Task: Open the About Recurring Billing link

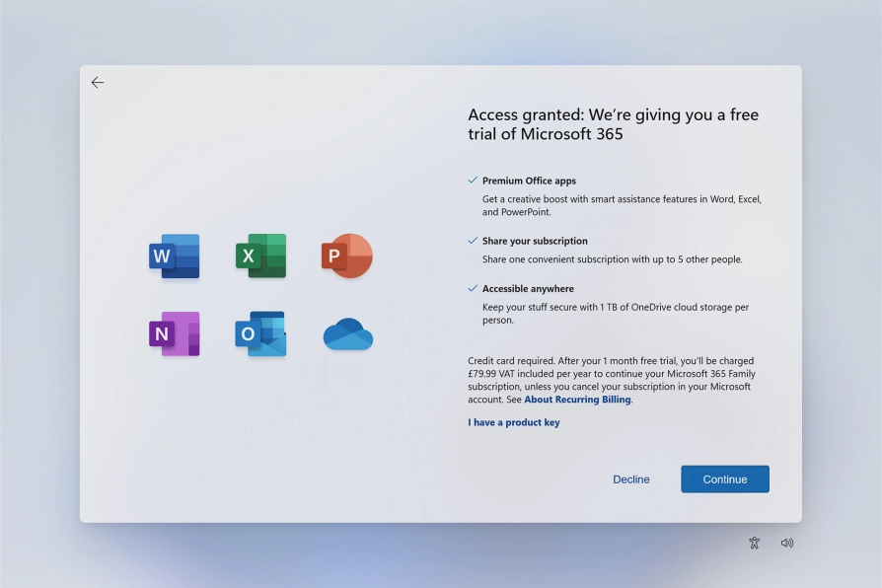Action: pos(577,399)
